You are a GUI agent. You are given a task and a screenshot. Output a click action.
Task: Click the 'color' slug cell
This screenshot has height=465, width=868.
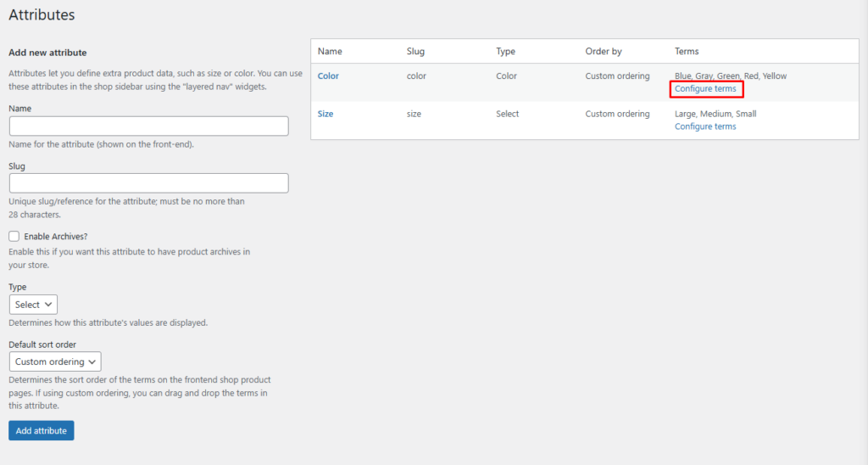pos(416,76)
